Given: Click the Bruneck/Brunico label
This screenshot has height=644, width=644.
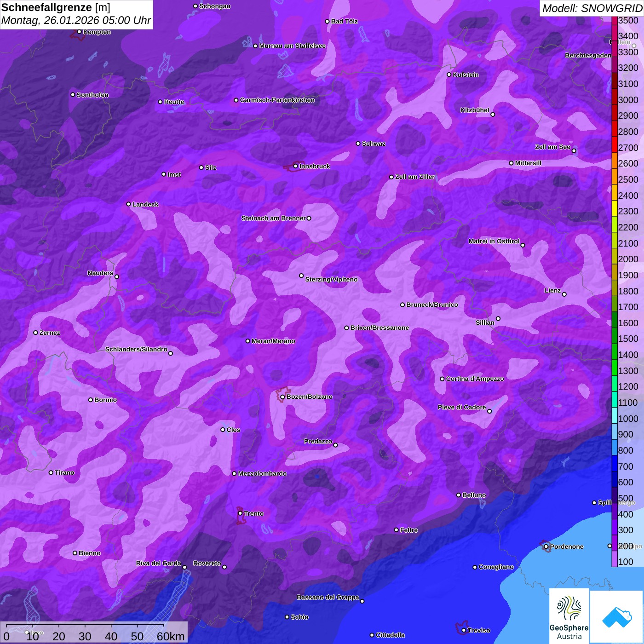Looking at the screenshot, I should (x=432, y=305).
